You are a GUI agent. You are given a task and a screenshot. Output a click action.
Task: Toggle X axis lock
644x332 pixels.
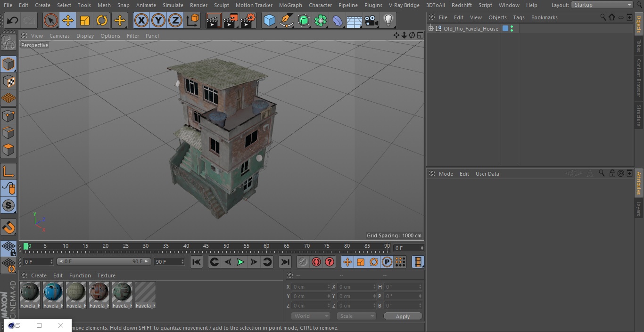[x=141, y=20]
